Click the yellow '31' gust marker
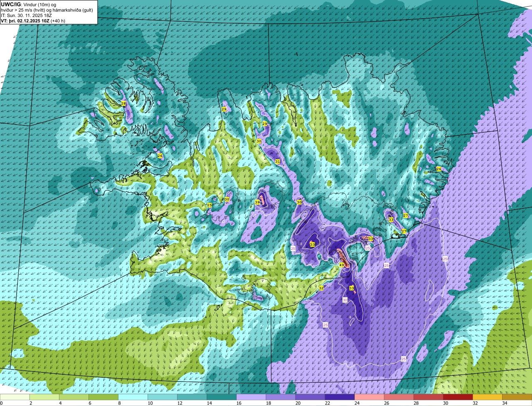This screenshot has width=532, height=406. [x=278, y=161]
